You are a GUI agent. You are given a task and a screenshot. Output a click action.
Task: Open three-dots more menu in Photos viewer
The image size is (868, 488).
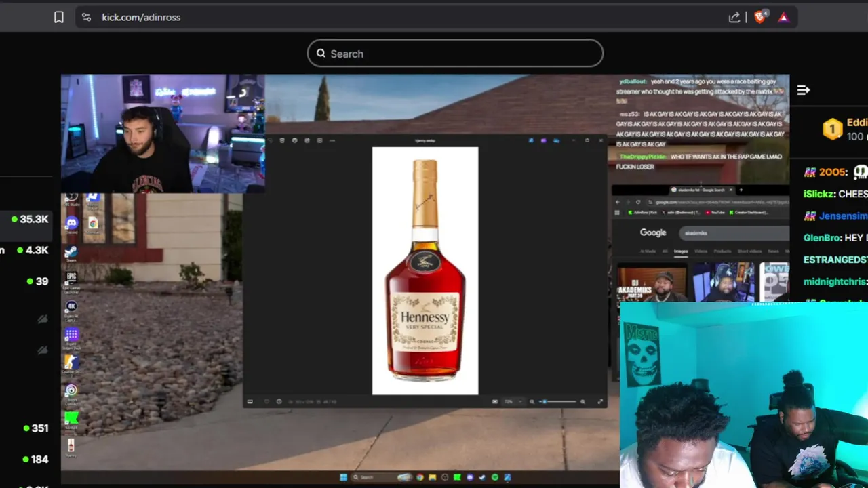pos(332,140)
